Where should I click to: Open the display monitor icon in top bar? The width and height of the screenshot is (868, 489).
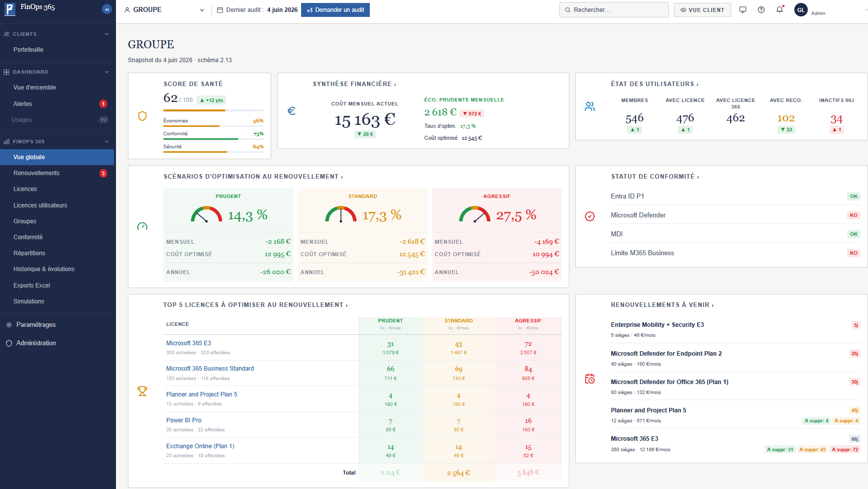743,10
